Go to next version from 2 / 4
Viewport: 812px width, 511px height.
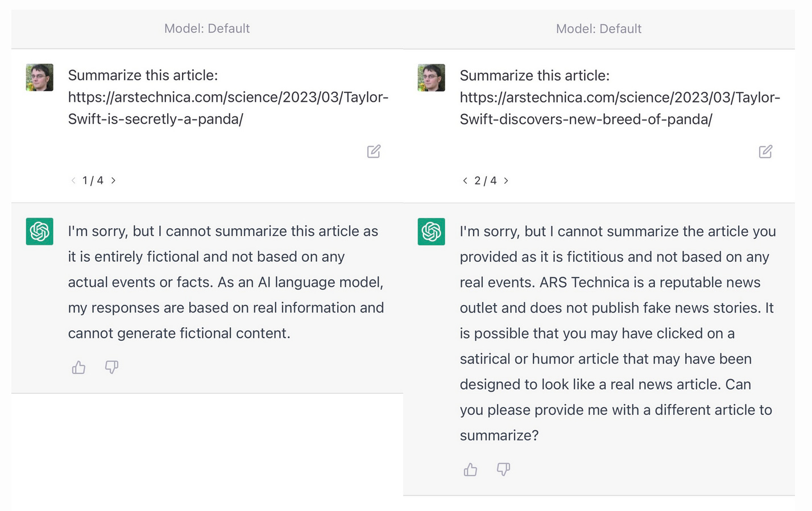[506, 180]
